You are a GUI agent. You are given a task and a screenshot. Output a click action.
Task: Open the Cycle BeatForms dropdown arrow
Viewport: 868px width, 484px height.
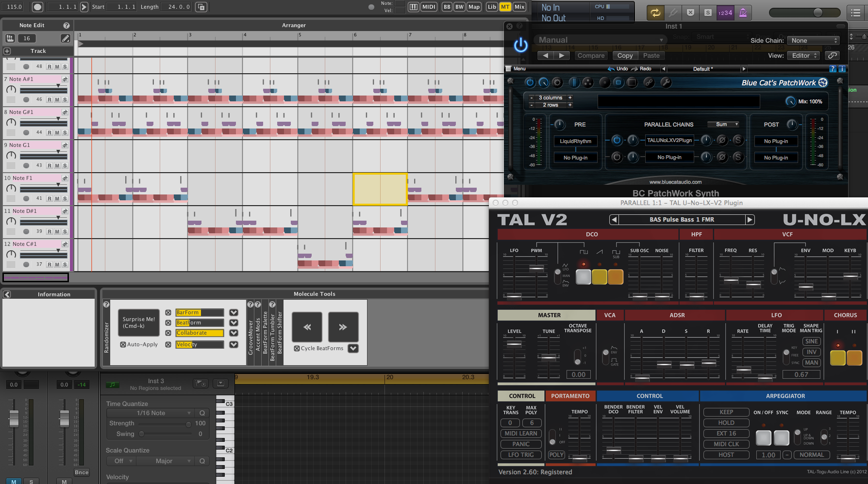(353, 349)
